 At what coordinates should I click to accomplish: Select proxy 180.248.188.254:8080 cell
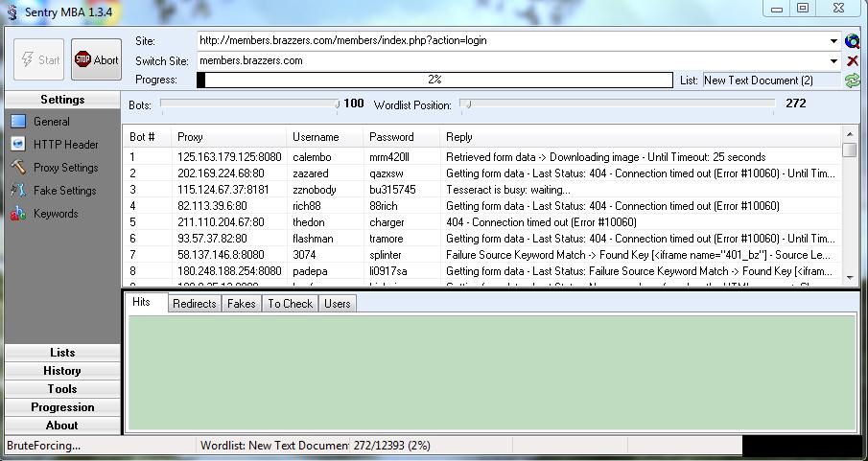coord(229,271)
